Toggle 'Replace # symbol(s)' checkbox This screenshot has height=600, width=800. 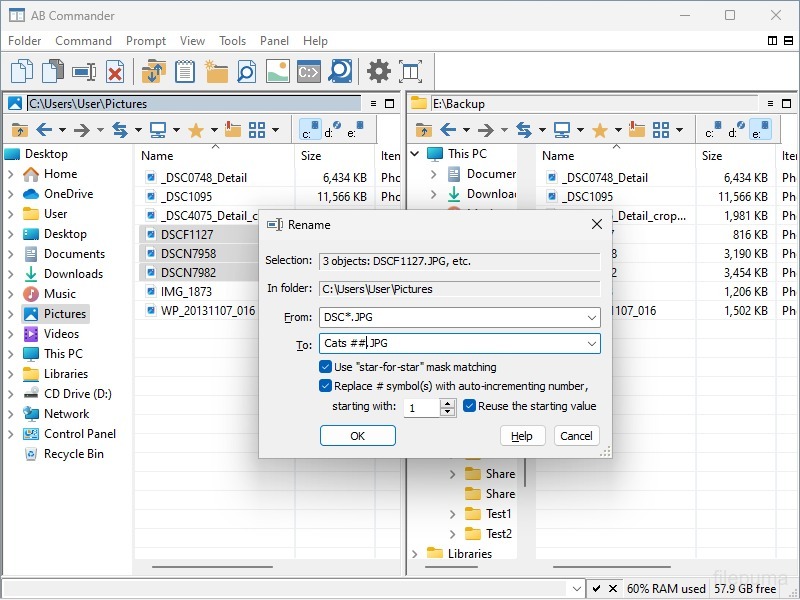[326, 386]
